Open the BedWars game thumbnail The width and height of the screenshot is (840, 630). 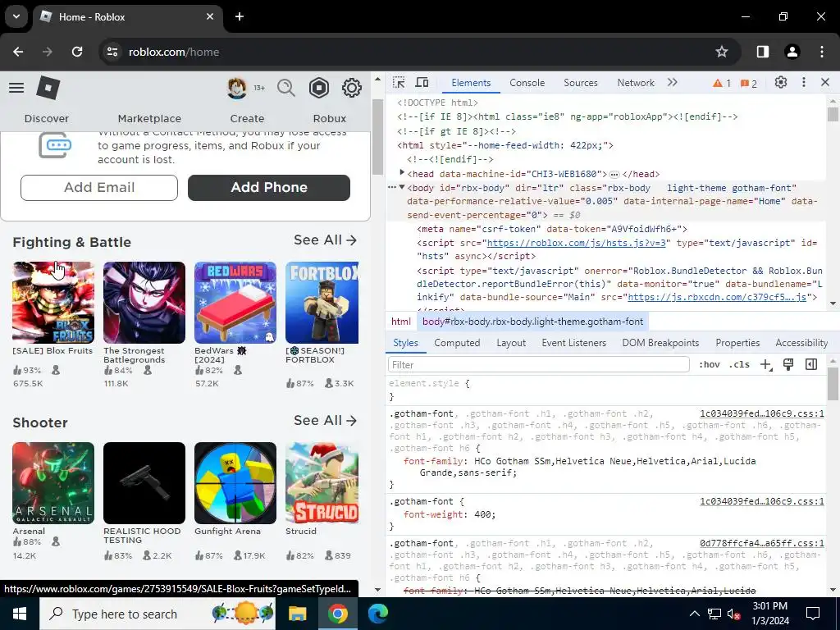click(x=235, y=303)
